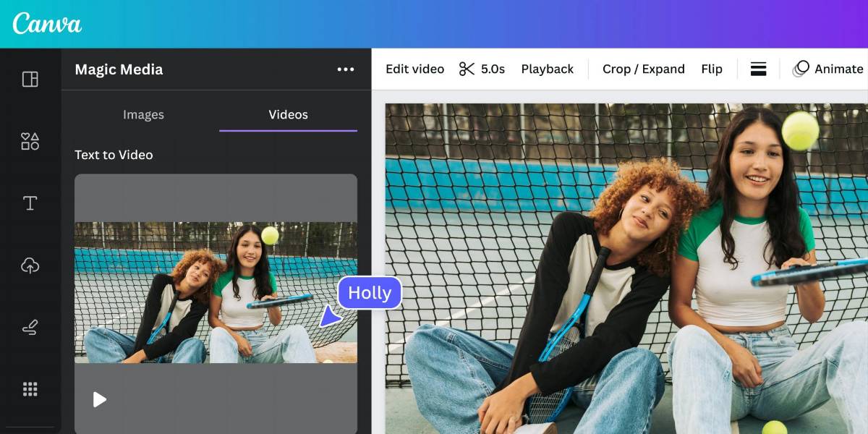Open the Uploads cloud icon
This screenshot has height=434, width=868.
30,265
